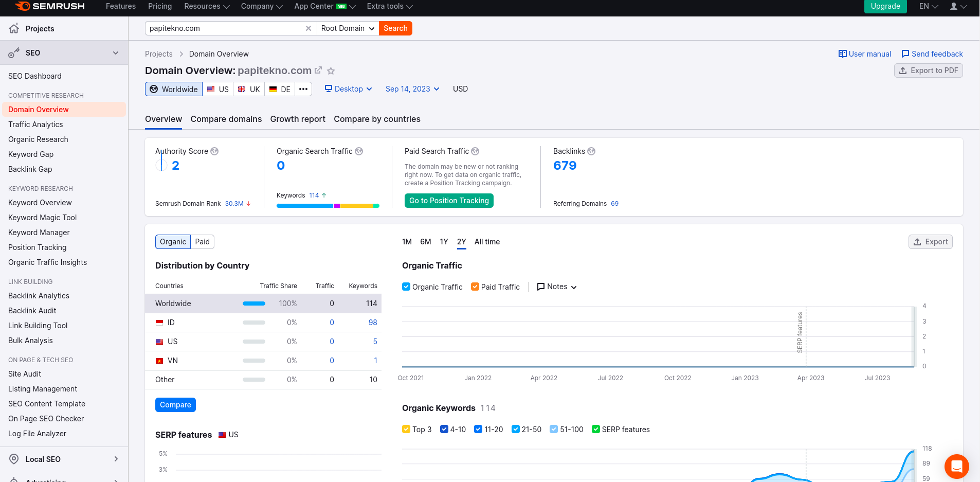The height and width of the screenshot is (482, 980).
Task: Click the blue Compare button
Action: click(x=175, y=405)
